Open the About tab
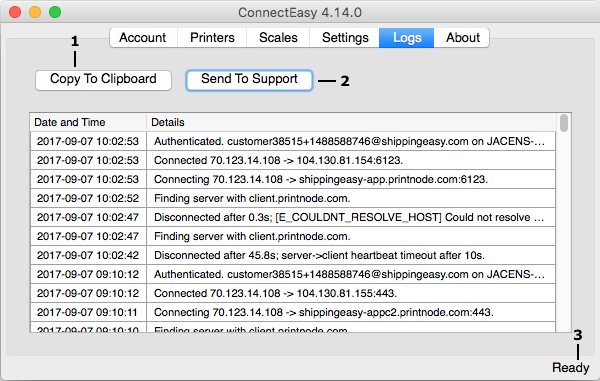Viewport: 600px width, 381px height. tap(462, 38)
